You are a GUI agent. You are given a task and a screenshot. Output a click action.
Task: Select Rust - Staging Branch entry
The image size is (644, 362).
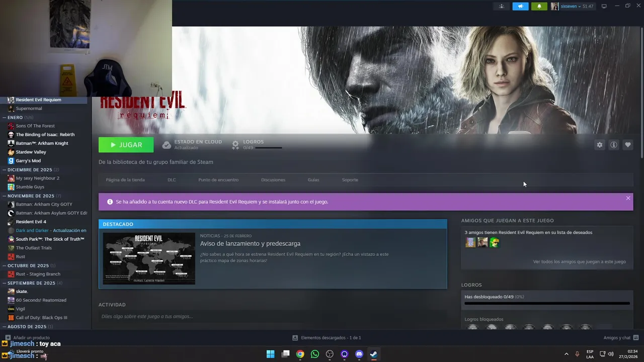(44, 274)
